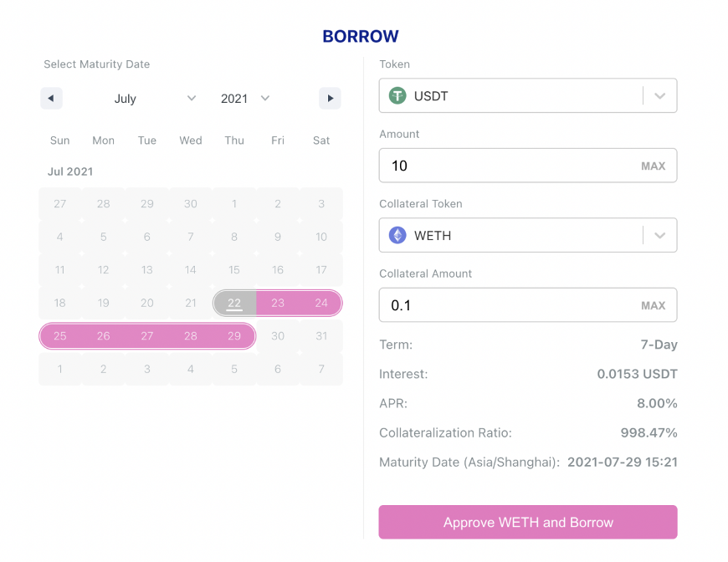
Task: Select July 29 as maturity date
Action: (234, 336)
